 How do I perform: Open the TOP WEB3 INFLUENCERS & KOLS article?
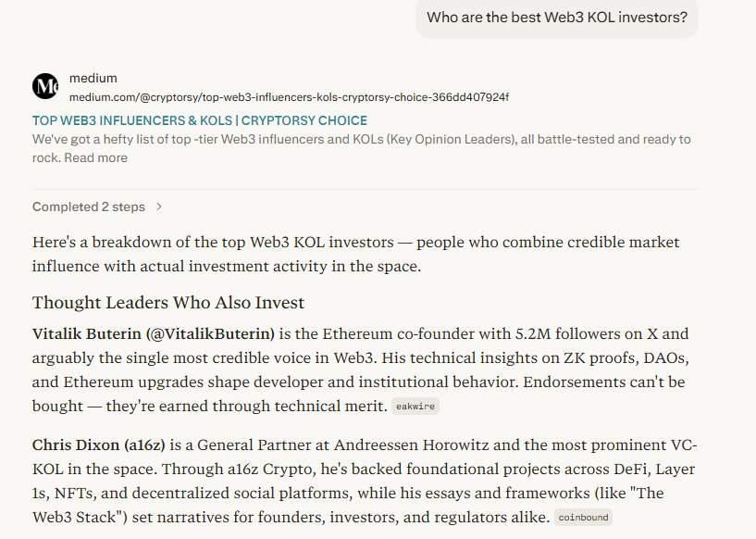[x=199, y=120]
